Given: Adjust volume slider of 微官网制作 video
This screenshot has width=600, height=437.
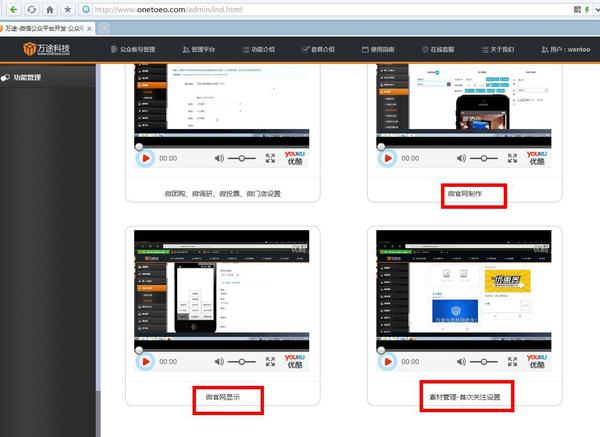Looking at the screenshot, I should pos(484,158).
